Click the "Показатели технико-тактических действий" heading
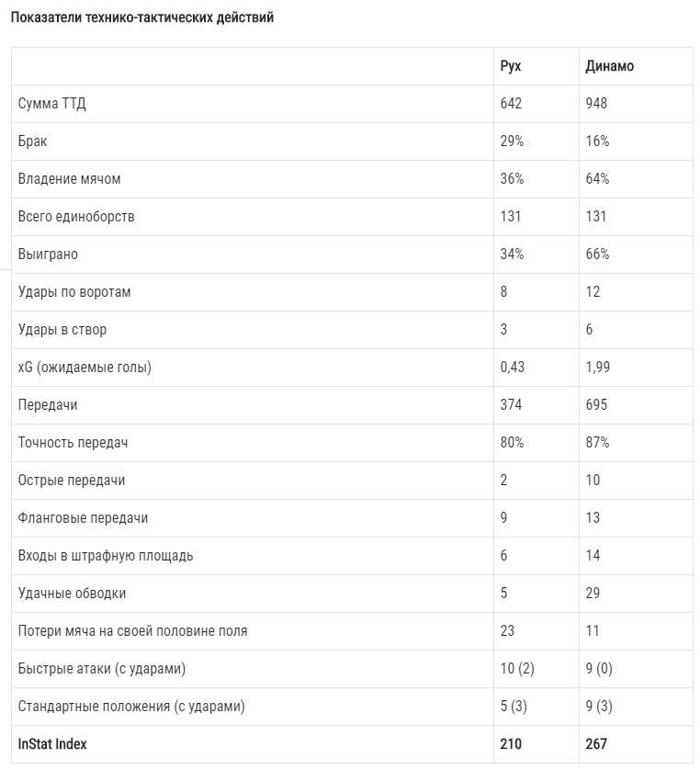The height and width of the screenshot is (770, 700). (x=141, y=17)
